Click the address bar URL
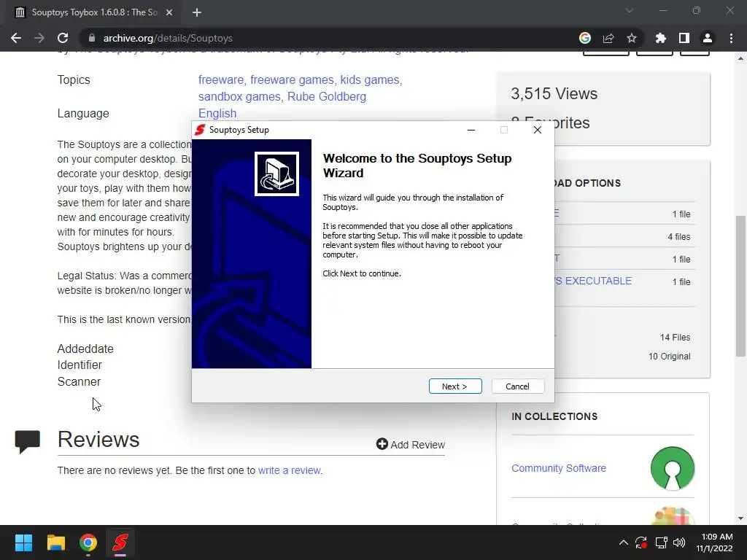This screenshot has height=560, width=747. tap(168, 38)
